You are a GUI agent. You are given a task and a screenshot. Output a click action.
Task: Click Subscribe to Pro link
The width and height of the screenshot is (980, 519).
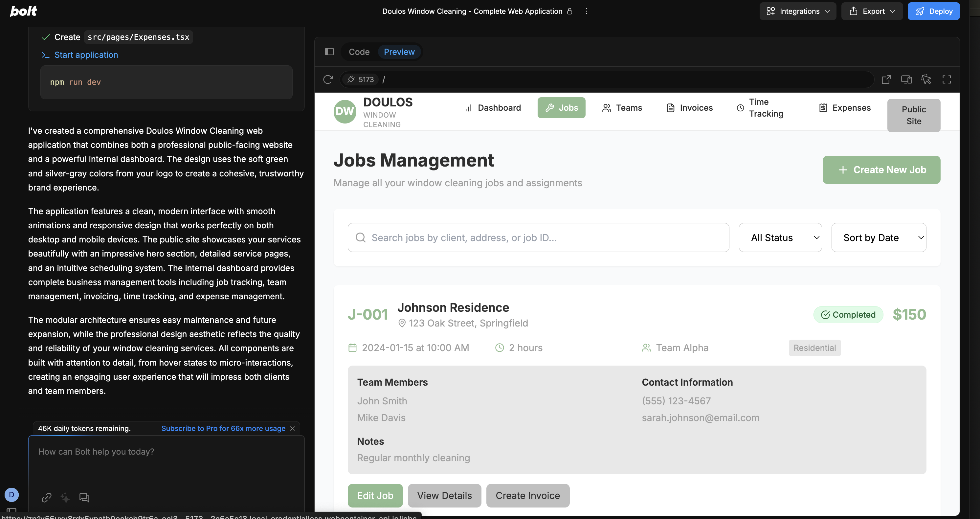click(x=223, y=428)
